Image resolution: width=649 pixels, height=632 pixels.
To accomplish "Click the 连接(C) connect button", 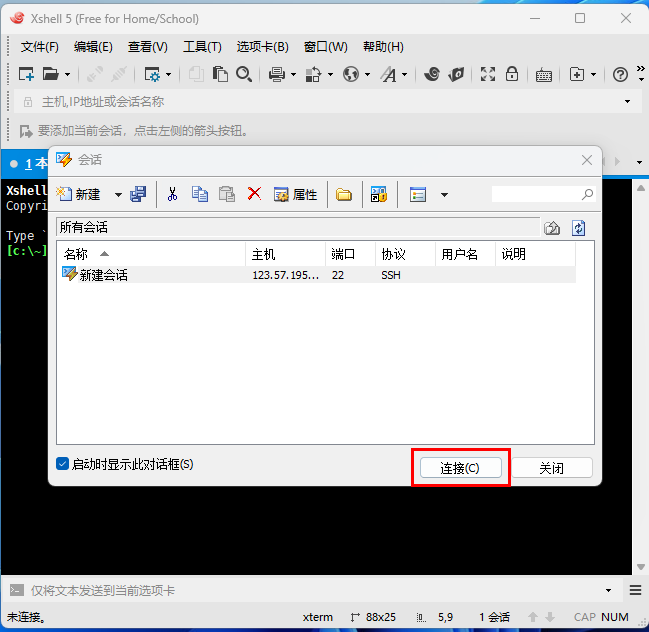I will (x=460, y=468).
